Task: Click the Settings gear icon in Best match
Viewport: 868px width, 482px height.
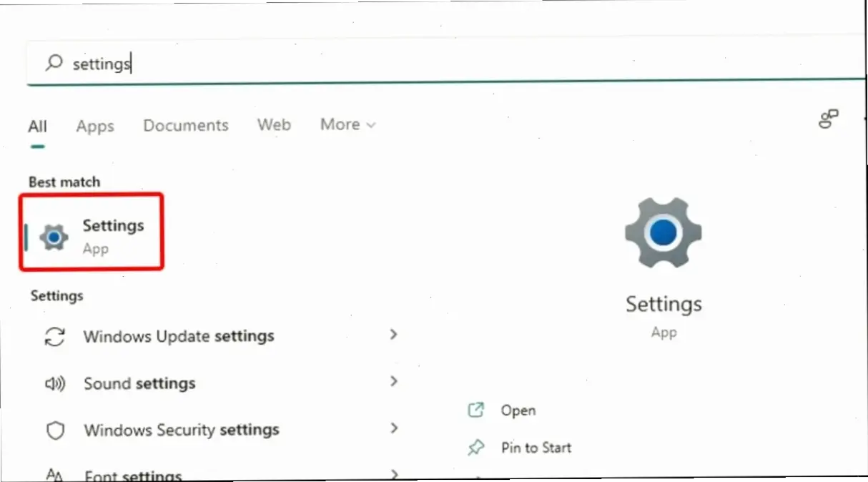Action: coord(54,237)
